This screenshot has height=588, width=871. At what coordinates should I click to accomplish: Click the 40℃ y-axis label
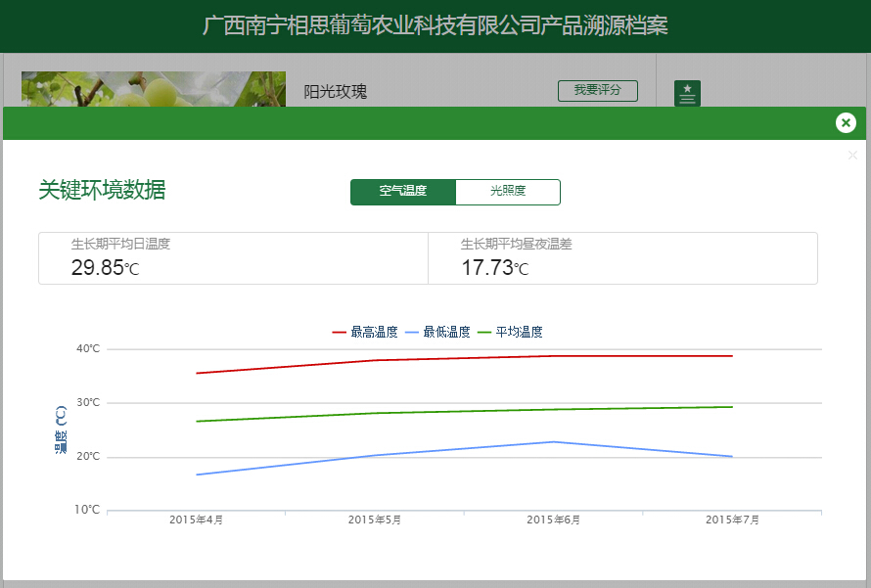[x=88, y=349]
